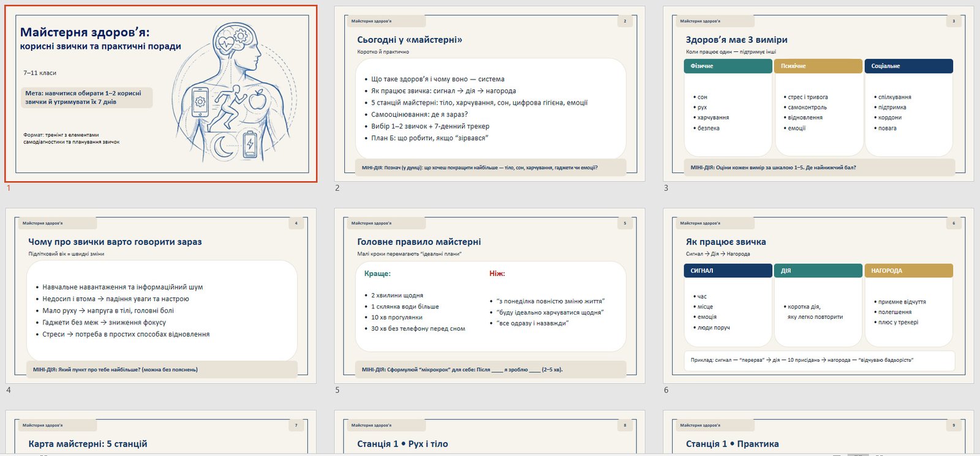Click the navy СИГНАЛ header on slide 6
The width and height of the screenshot is (980, 456).
728,271
